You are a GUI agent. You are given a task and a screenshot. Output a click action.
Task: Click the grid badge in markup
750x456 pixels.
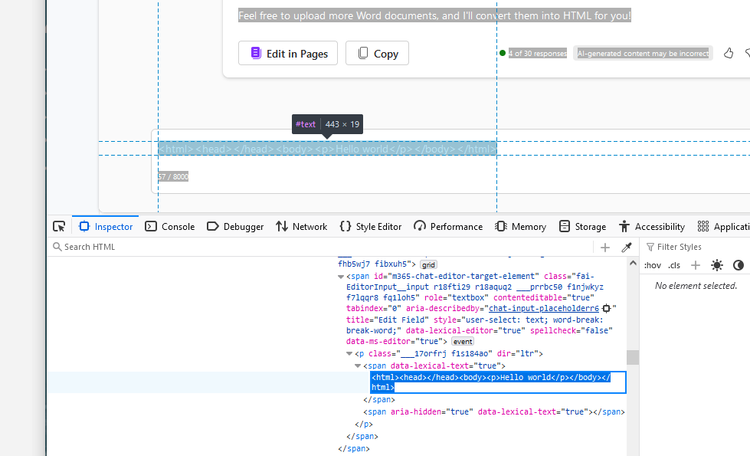429,265
